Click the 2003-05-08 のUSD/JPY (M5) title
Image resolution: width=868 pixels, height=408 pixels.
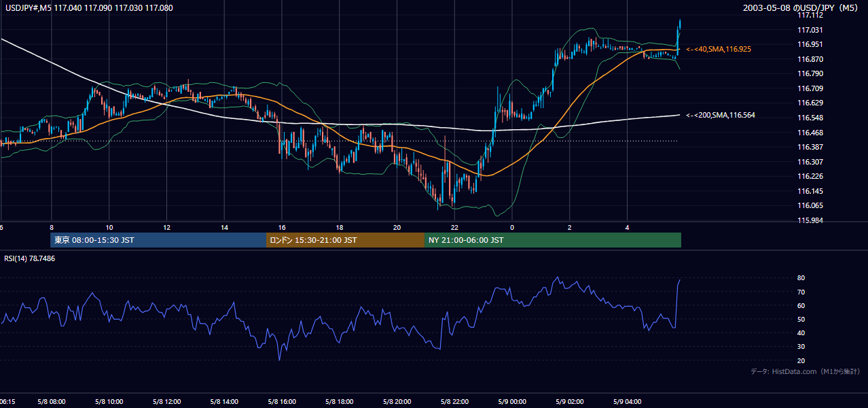(x=801, y=8)
